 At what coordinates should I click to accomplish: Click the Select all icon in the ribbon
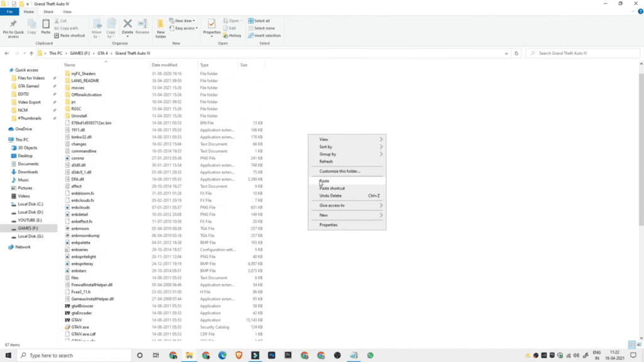coord(259,21)
